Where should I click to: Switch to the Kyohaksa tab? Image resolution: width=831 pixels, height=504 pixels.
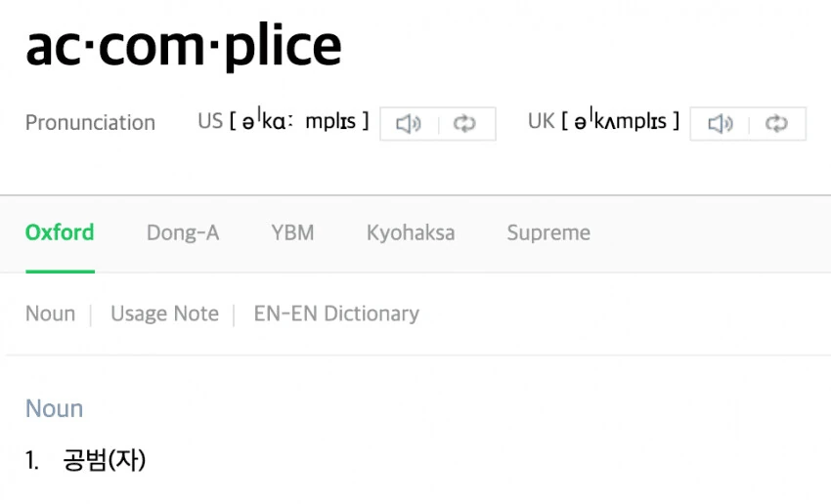click(x=411, y=232)
